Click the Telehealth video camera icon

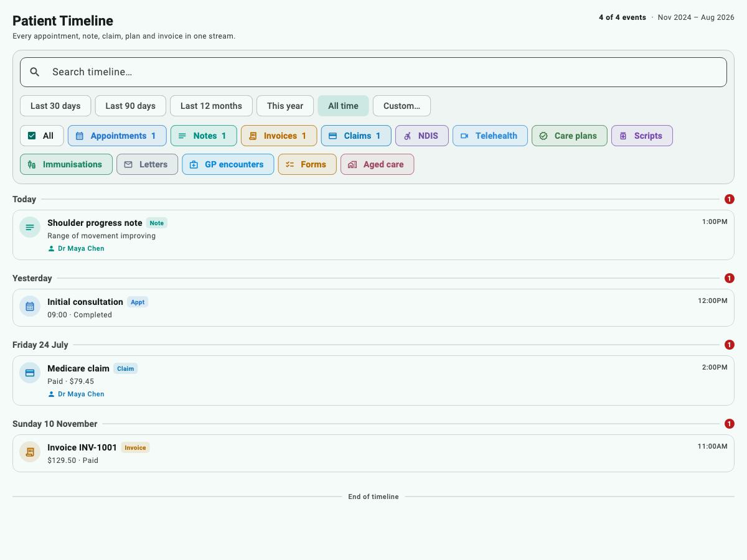coord(464,136)
